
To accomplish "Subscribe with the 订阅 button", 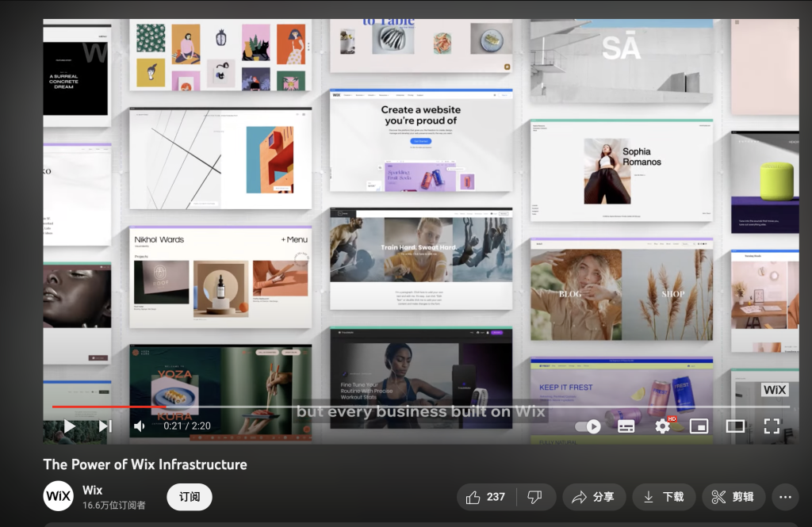I will (x=190, y=497).
